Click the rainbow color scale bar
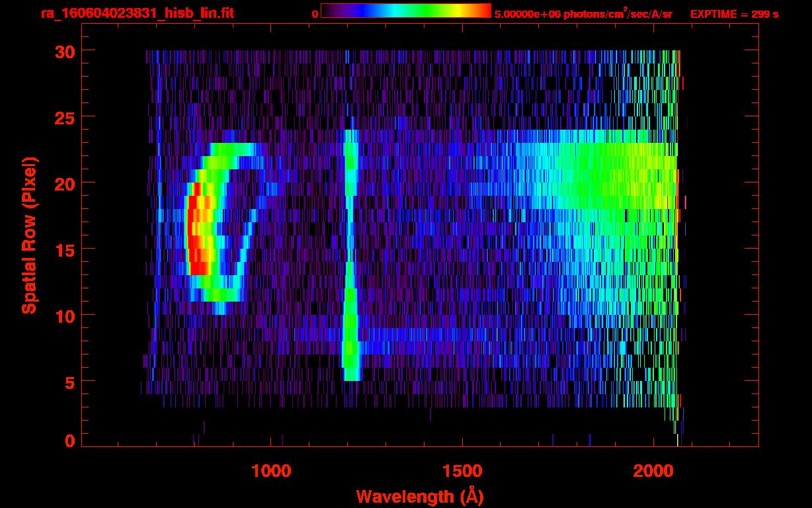812x508 pixels. click(405, 11)
